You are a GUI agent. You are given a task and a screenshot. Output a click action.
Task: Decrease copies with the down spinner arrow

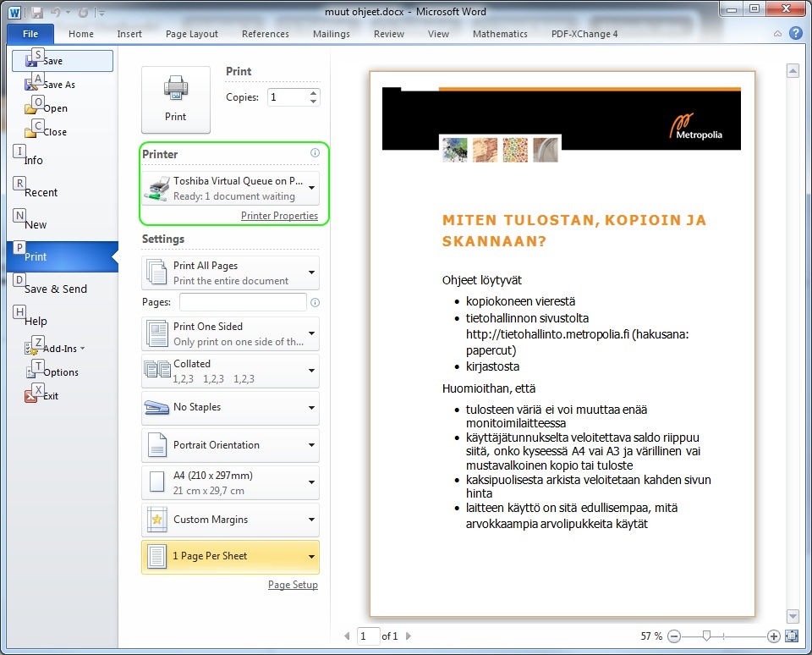point(313,101)
